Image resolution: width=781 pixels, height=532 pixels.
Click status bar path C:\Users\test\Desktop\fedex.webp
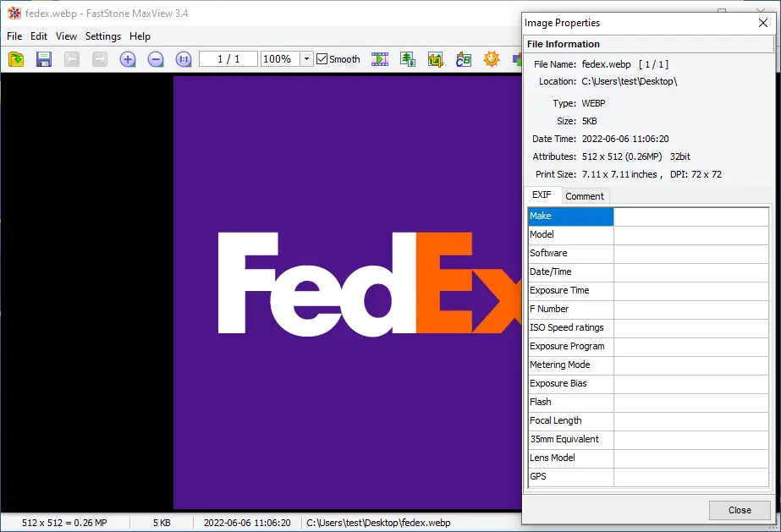[x=378, y=523]
